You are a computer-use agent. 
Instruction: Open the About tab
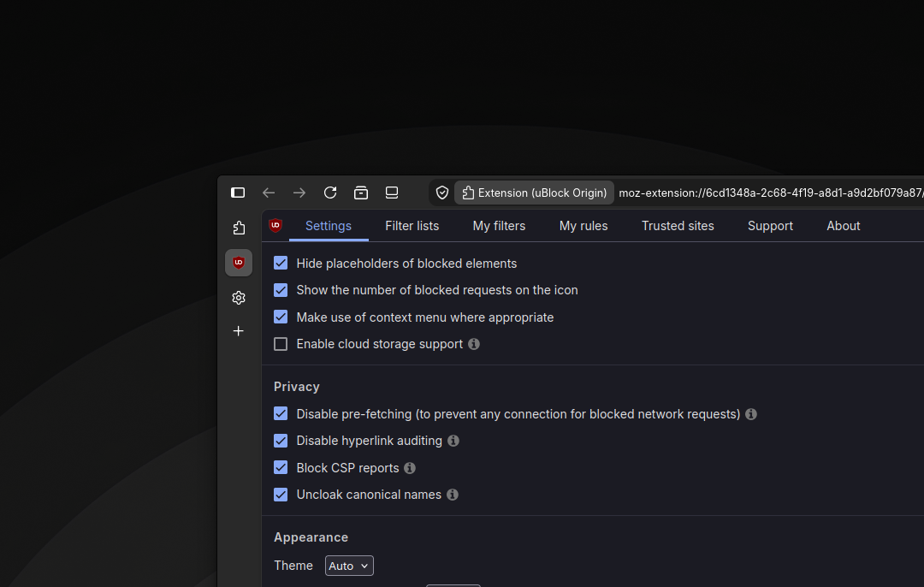pyautogui.click(x=844, y=226)
